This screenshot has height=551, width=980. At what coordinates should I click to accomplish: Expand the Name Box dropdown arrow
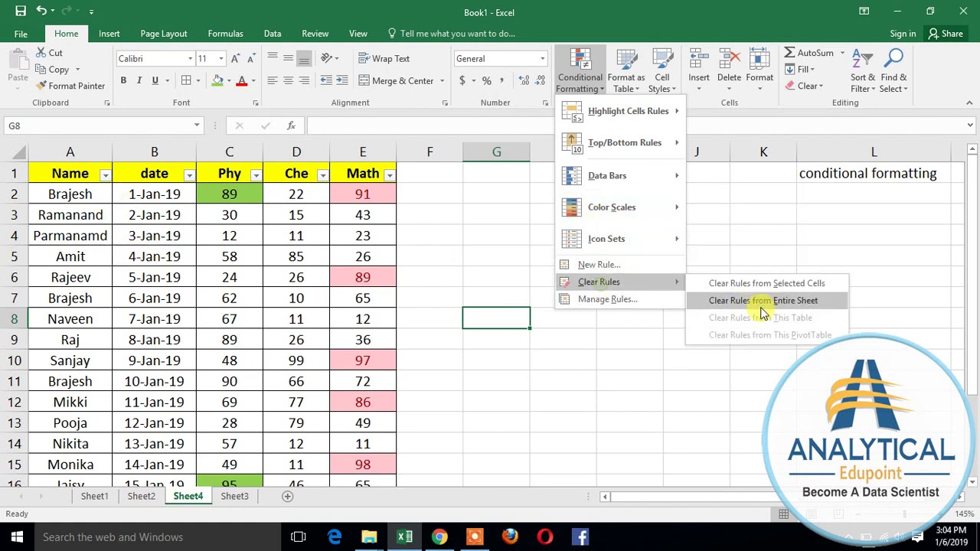(x=197, y=126)
